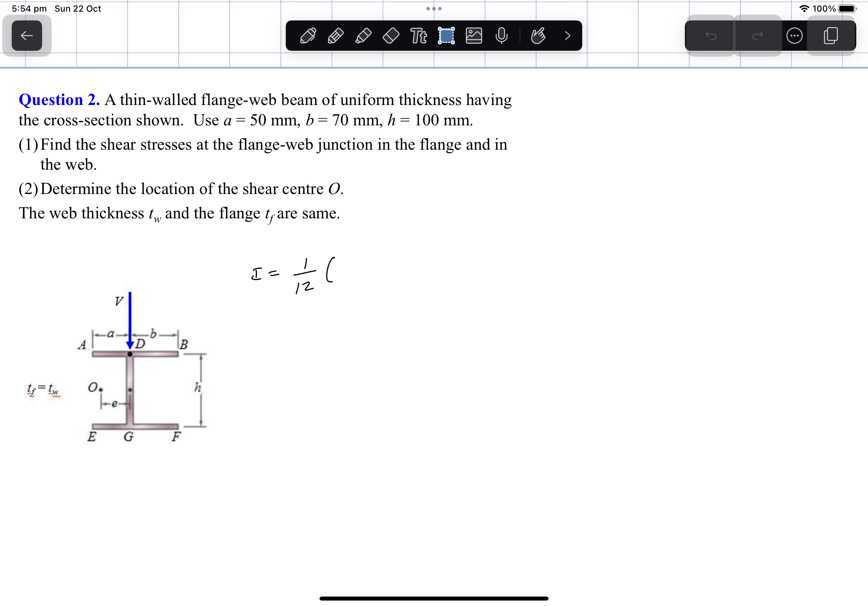Viewport: 868px width, 606px height.
Task: Tap the redo icon
Action: [x=757, y=35]
